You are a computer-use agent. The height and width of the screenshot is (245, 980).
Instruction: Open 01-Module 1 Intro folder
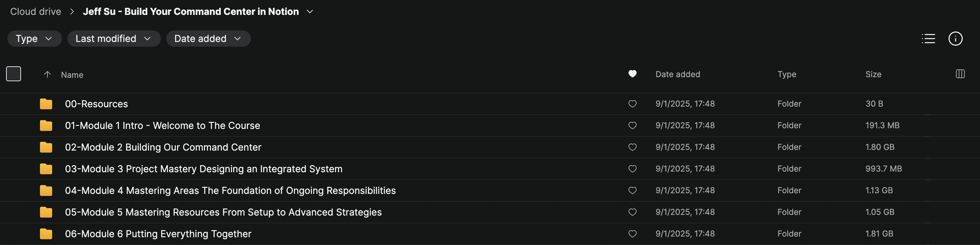point(163,126)
